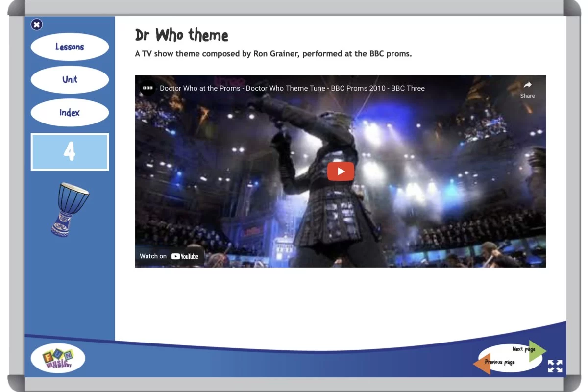This screenshot has width=588, height=392.
Task: Click the YouTube logo in video corner
Action: click(185, 256)
